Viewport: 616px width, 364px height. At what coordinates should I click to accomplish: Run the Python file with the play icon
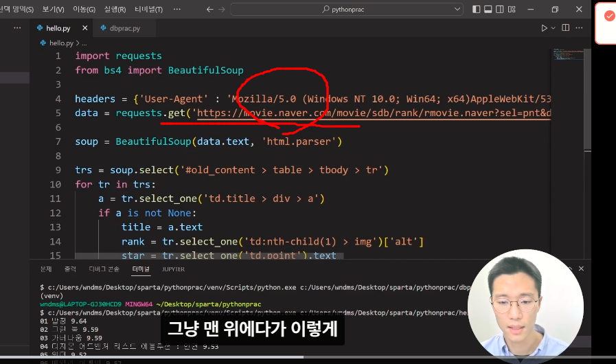(x=544, y=28)
